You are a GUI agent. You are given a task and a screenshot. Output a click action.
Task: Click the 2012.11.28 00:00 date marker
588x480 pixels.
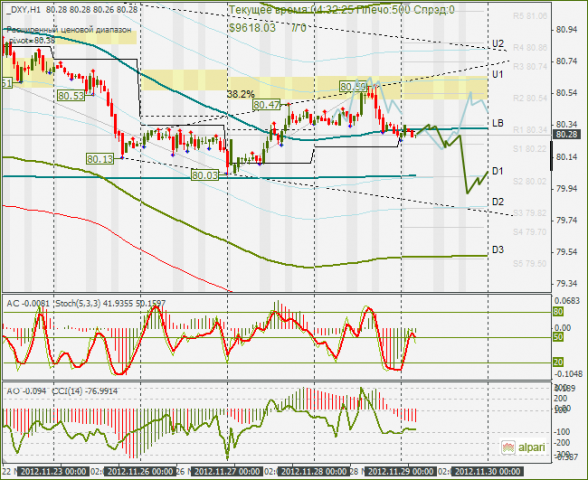click(314, 471)
